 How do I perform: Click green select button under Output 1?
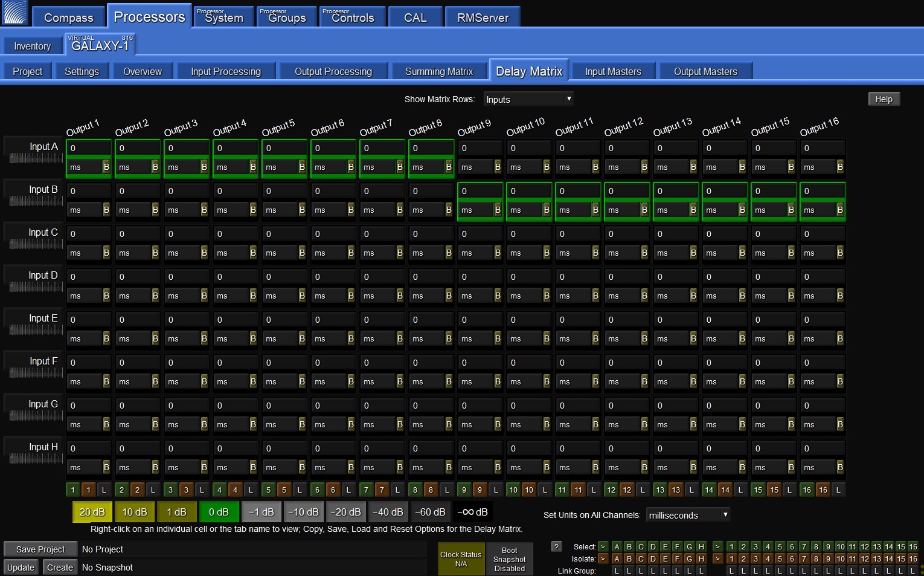(x=73, y=490)
